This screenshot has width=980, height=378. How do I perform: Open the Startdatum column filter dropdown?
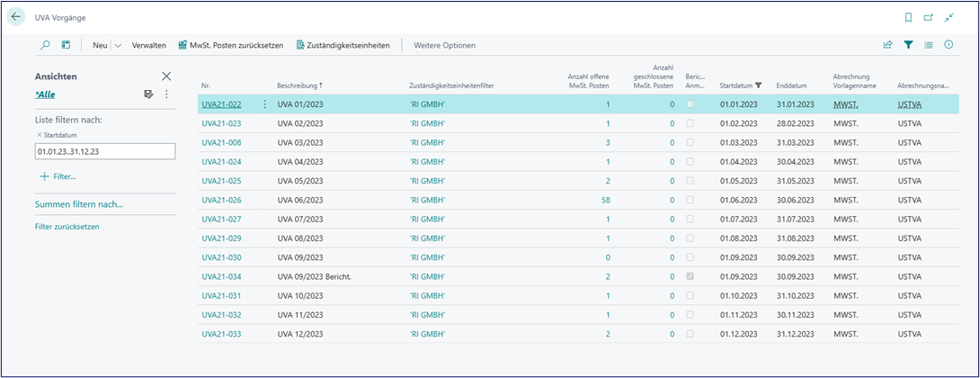759,85
